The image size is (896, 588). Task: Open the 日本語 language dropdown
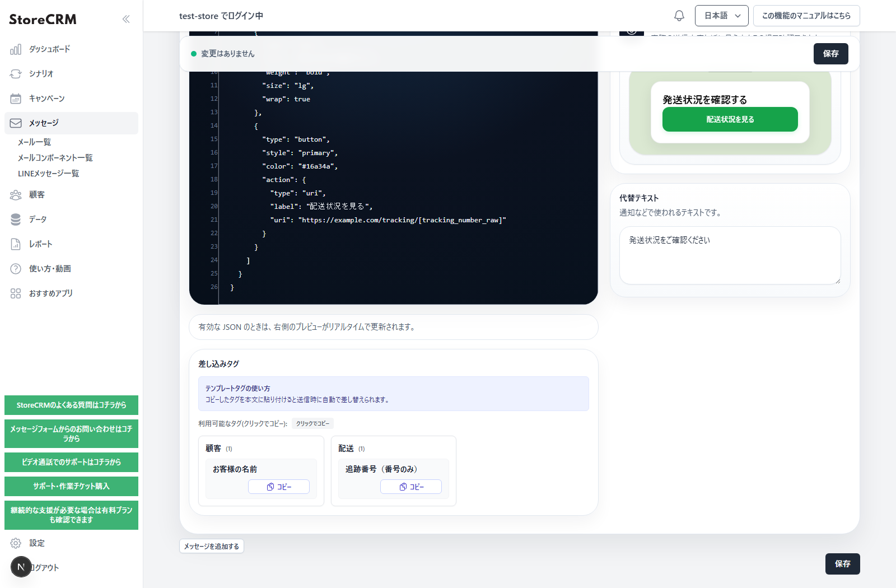click(722, 16)
